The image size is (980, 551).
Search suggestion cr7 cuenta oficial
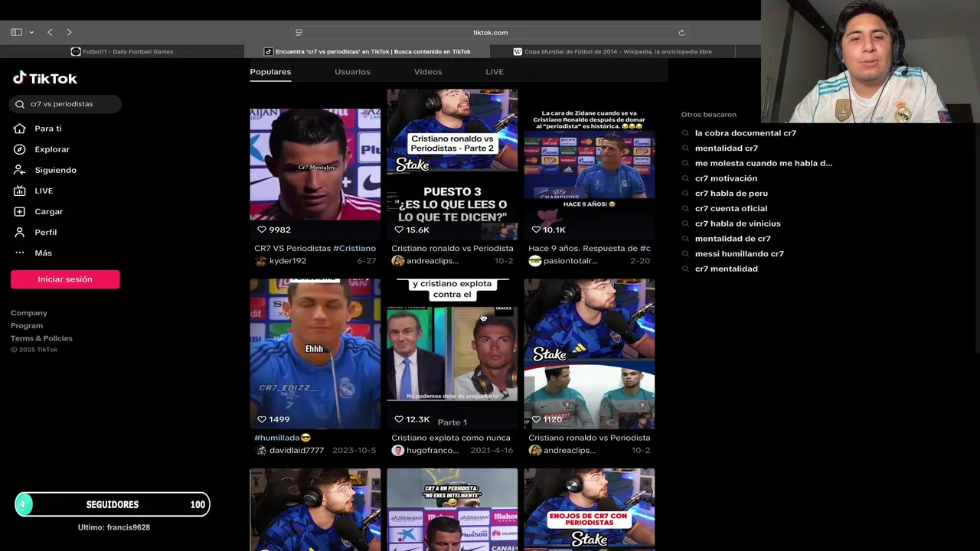[x=730, y=208]
